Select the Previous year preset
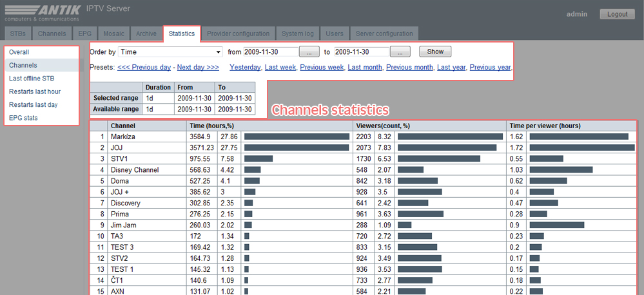This screenshot has width=644, height=295. 490,67
